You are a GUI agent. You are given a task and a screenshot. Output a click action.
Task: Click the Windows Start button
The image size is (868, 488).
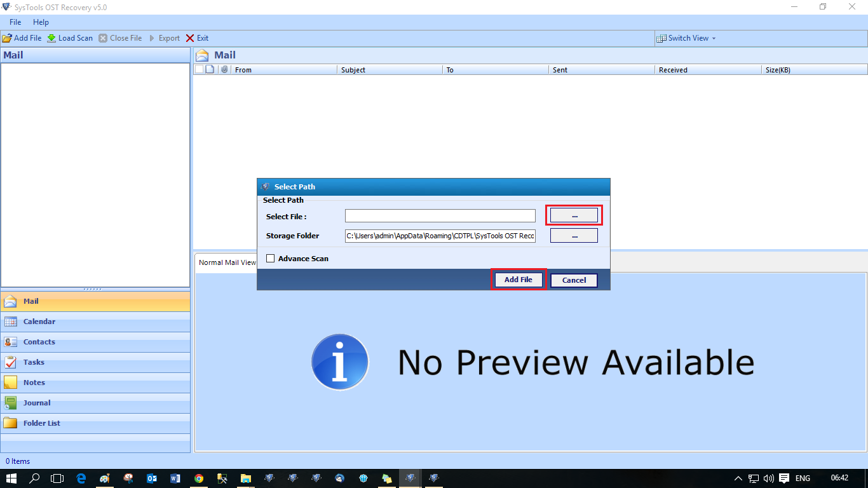11,478
